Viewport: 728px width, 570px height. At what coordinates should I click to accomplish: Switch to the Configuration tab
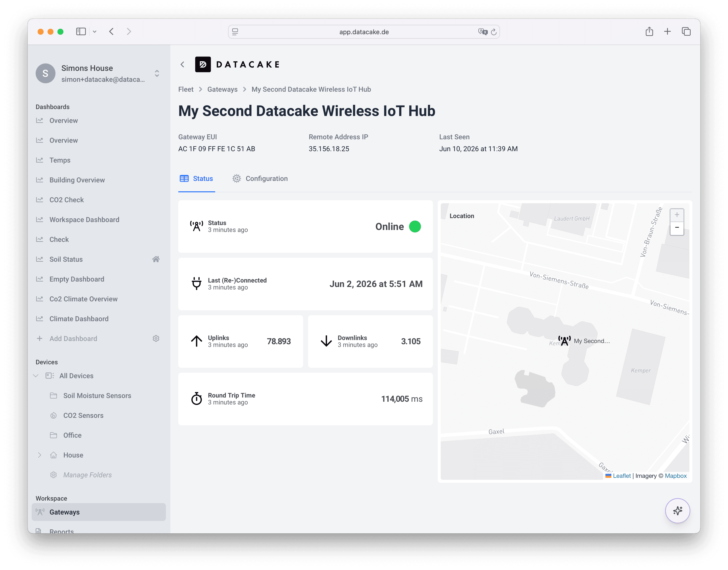260,178
